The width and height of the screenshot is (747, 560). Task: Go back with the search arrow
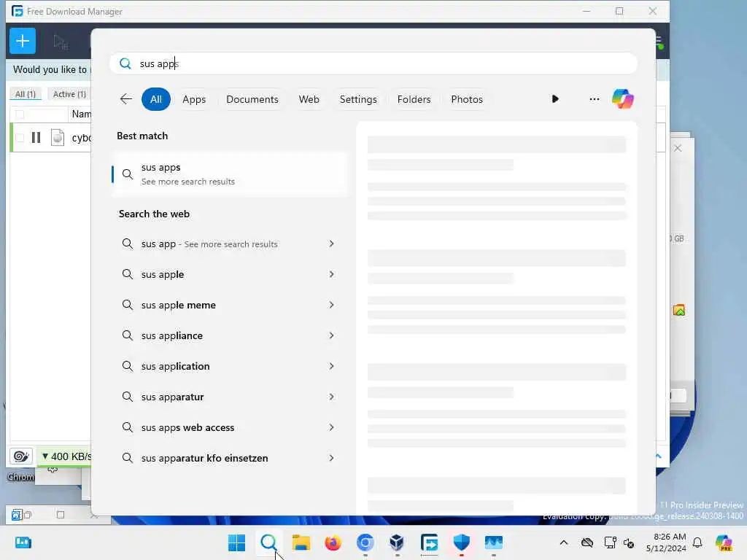125,99
